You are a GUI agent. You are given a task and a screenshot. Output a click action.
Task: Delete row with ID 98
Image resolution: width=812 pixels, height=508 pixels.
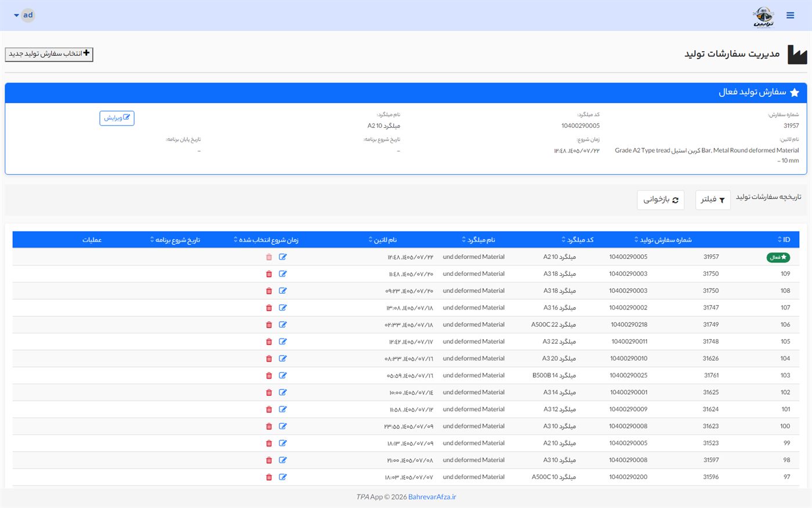269,460
